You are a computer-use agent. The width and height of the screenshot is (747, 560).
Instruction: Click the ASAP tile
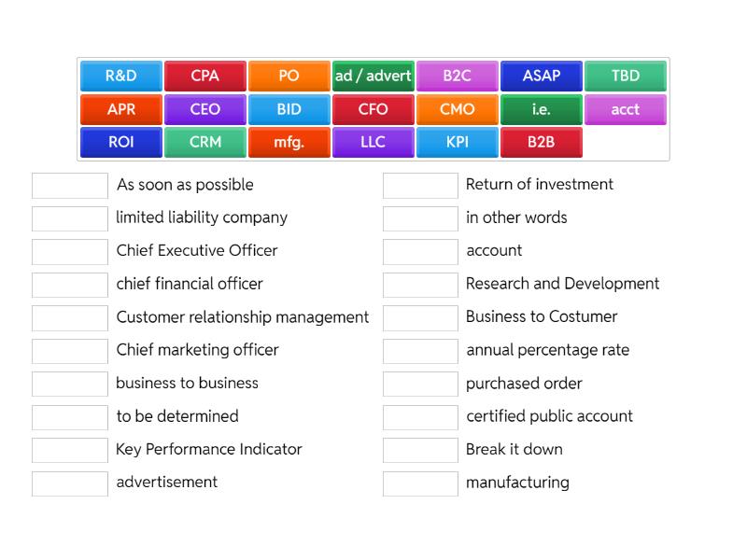(x=541, y=76)
